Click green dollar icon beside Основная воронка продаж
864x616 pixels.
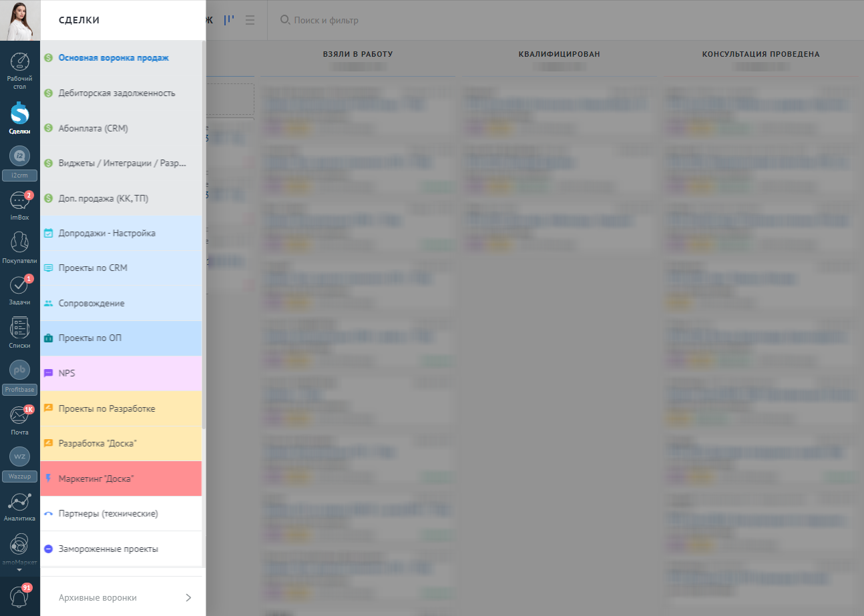pyautogui.click(x=48, y=58)
